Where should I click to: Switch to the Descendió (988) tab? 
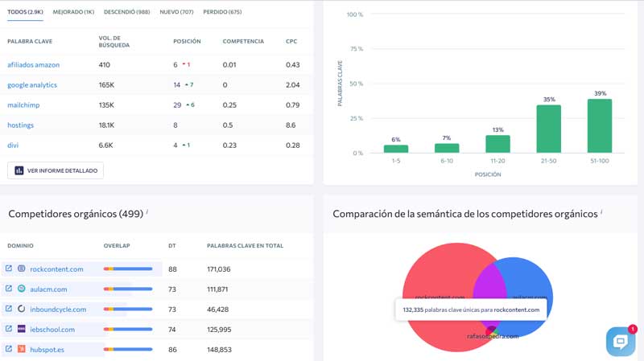pyautogui.click(x=126, y=12)
